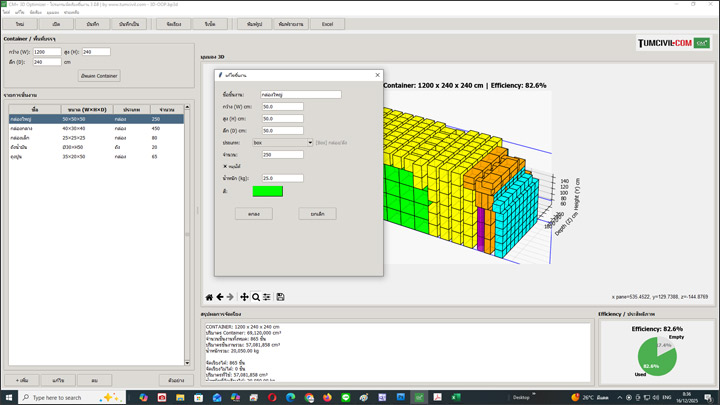Expand the box type dropdown
720x405 pixels.
310,142
